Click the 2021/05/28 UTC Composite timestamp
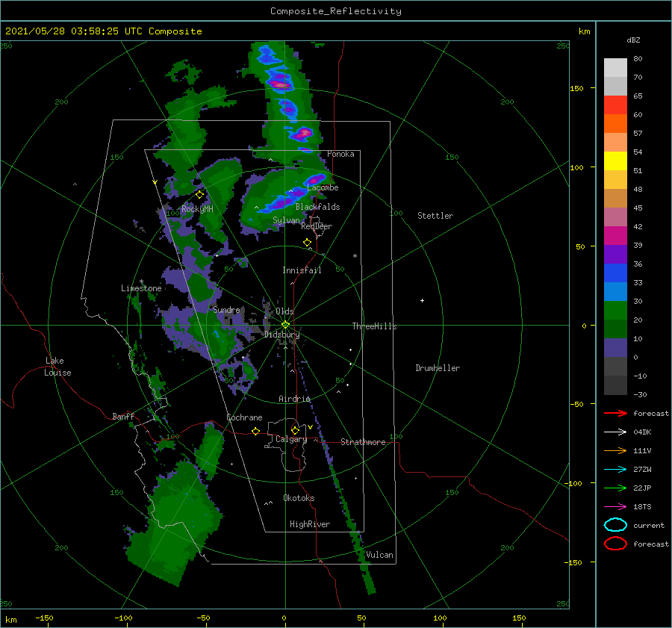This screenshot has width=672, height=628. (103, 31)
